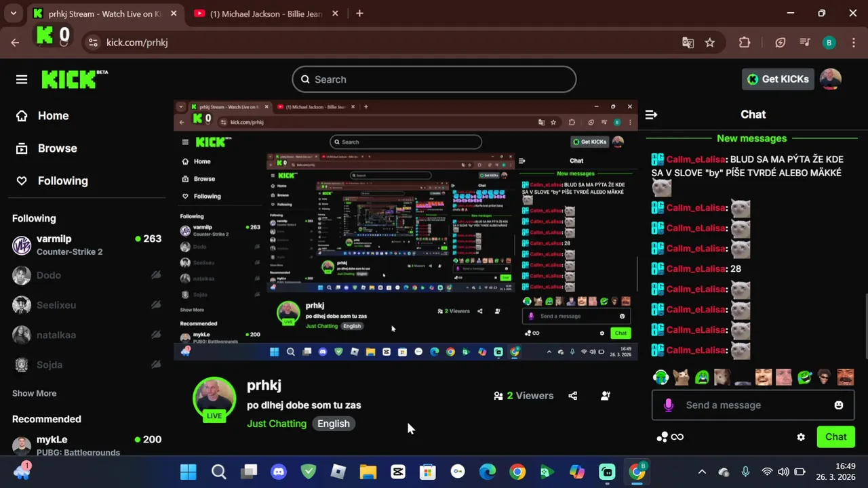Screen dimensions: 868x488
Task: Click the Chrome performance leaf icon
Action: [x=781, y=43]
